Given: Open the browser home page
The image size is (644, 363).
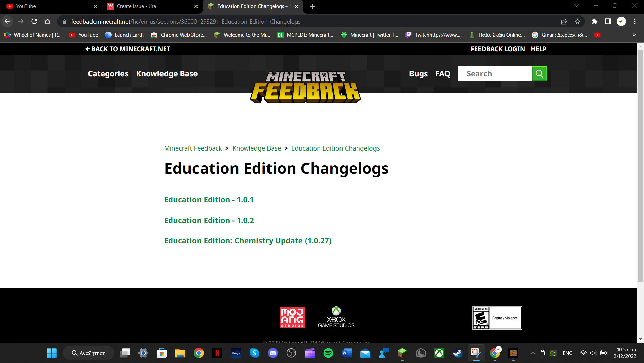Looking at the screenshot, I should (x=48, y=21).
